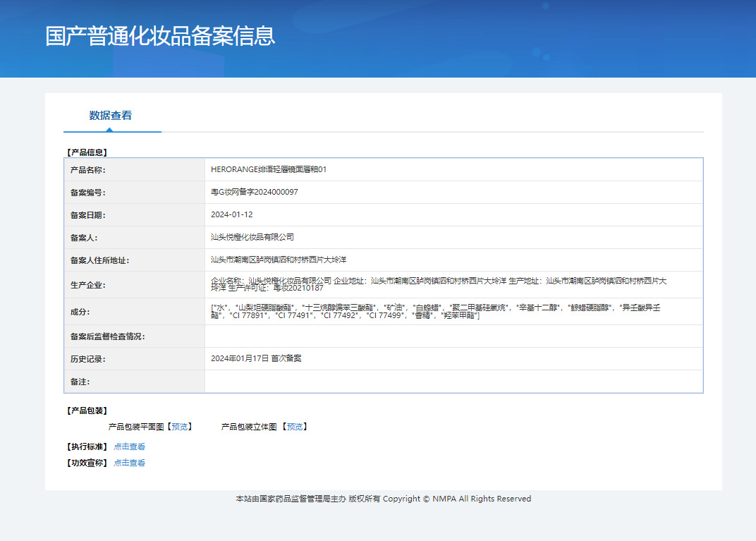
Task: Select the 数据查看 tab
Action: click(x=111, y=116)
